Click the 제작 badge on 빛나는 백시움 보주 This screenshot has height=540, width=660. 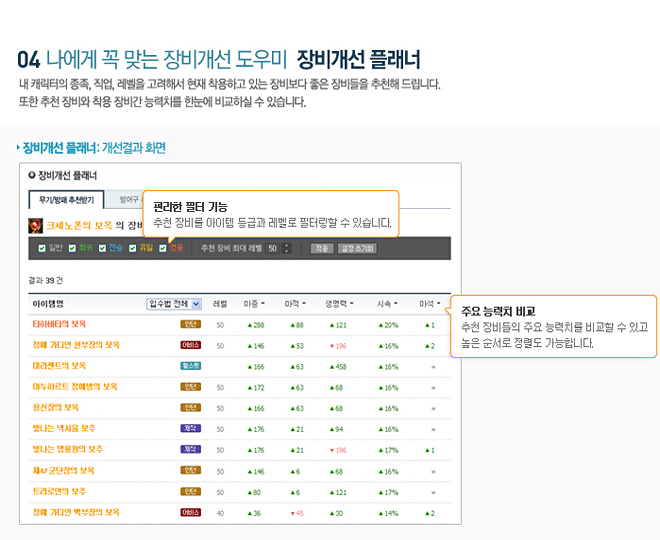coord(190,428)
